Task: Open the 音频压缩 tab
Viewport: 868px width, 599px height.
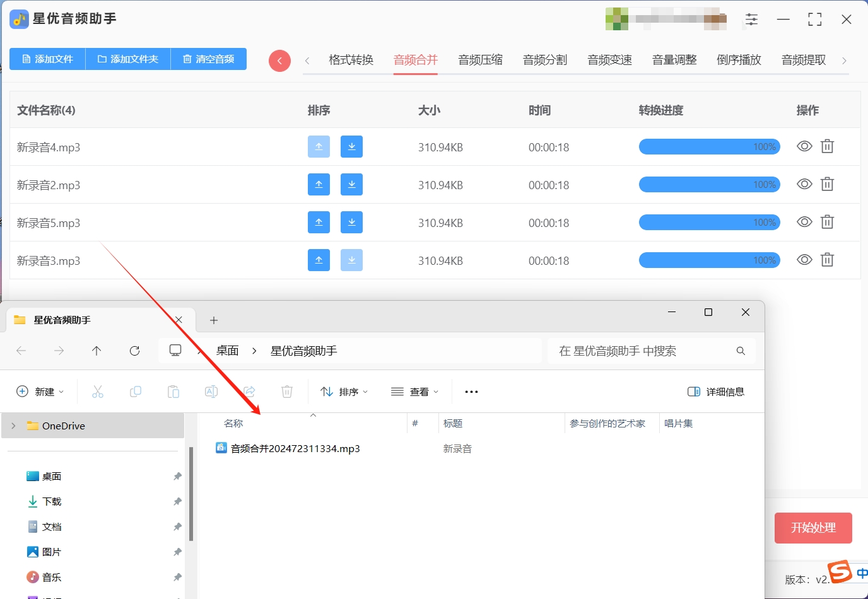Action: (481, 60)
